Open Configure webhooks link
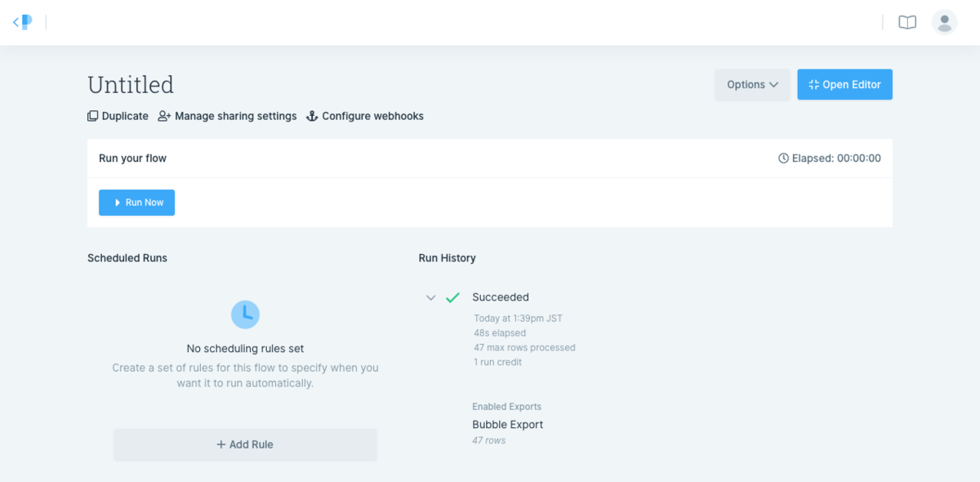 (x=372, y=116)
